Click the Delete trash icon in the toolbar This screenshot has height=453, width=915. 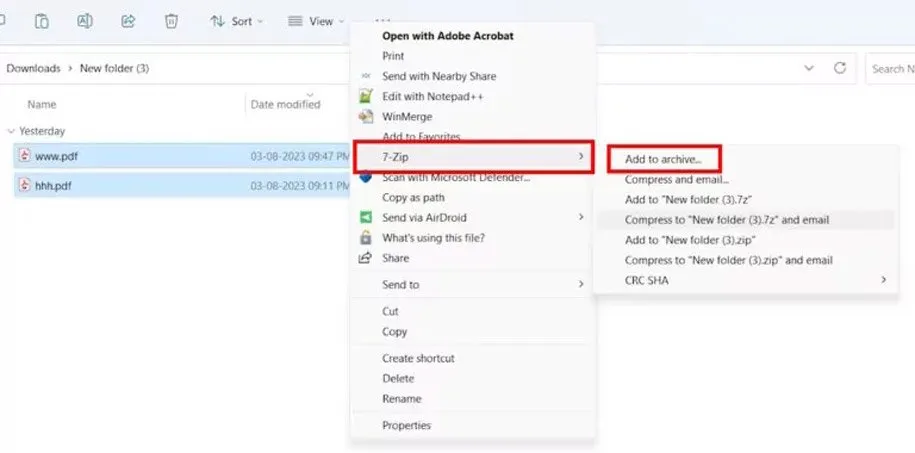pos(171,20)
